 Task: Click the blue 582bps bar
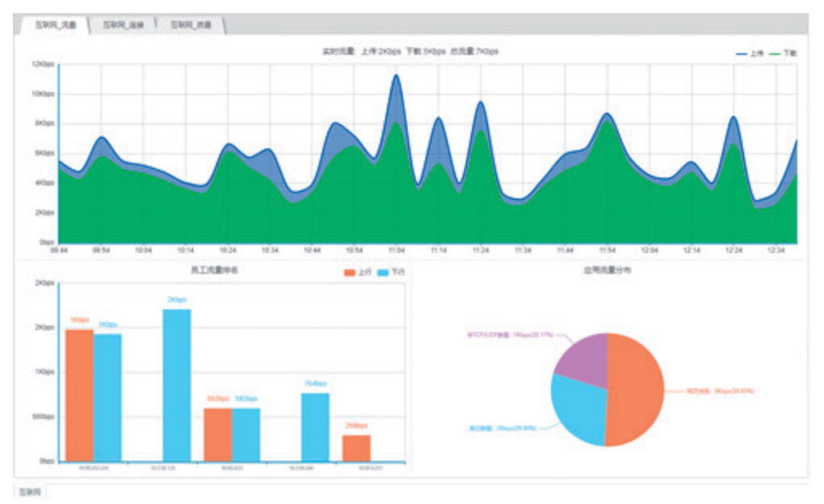pyautogui.click(x=246, y=435)
